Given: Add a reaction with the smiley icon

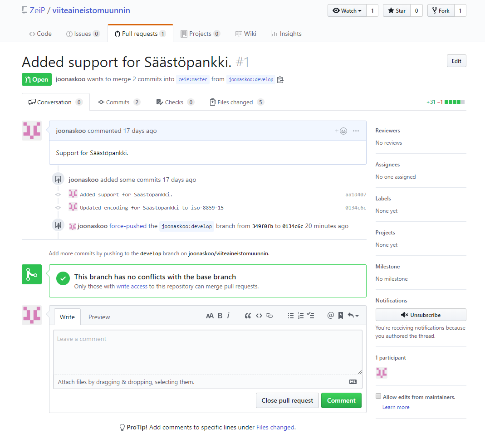Looking at the screenshot, I should [x=341, y=131].
